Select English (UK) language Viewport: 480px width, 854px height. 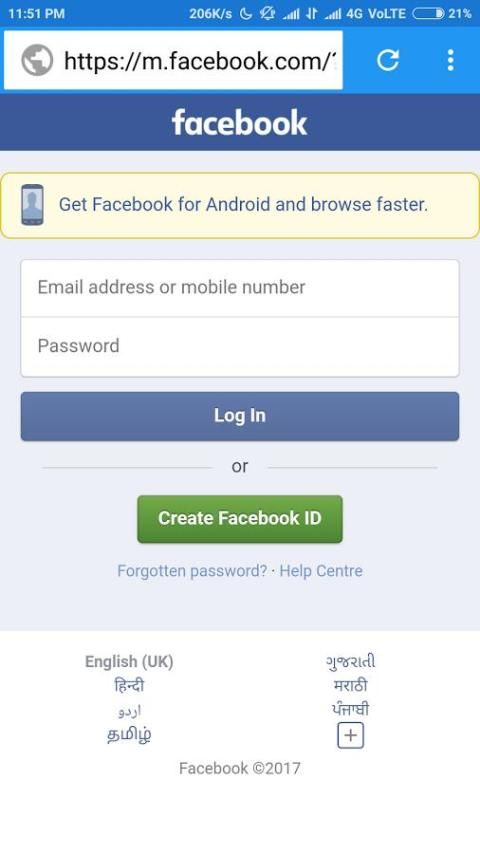click(x=129, y=662)
